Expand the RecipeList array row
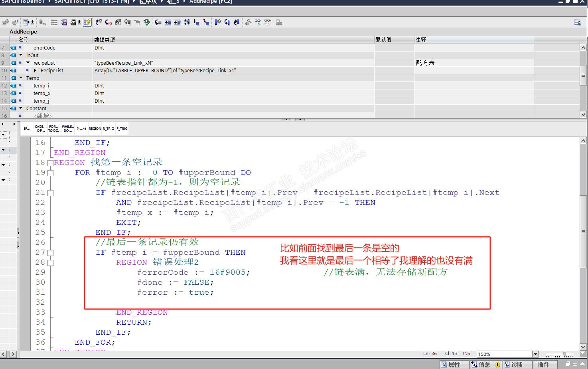Viewport: 588px width, 369px height. (x=35, y=70)
